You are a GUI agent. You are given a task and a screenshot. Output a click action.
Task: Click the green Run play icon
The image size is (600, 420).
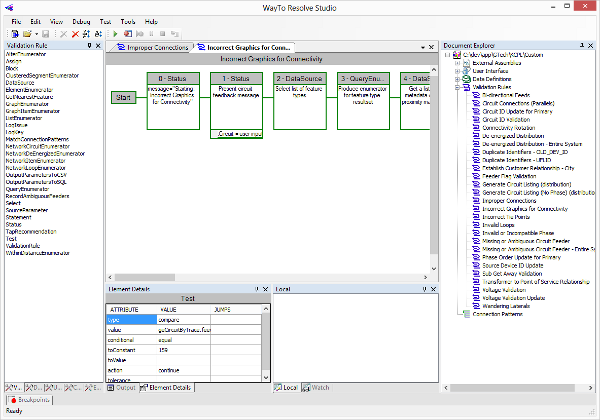(x=115, y=34)
